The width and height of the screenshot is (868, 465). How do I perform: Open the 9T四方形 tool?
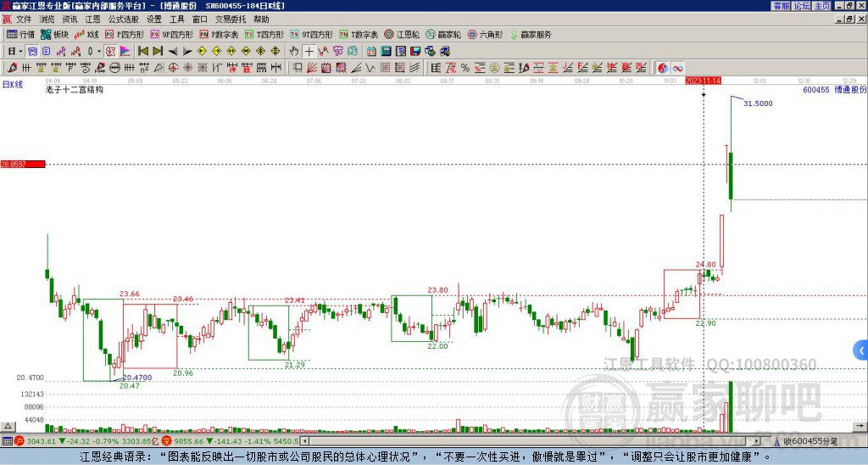click(312, 34)
